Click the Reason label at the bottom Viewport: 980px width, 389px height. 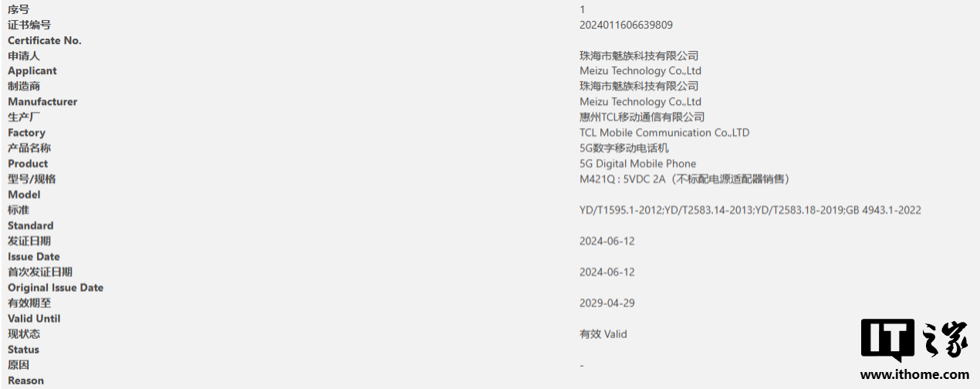(25, 381)
